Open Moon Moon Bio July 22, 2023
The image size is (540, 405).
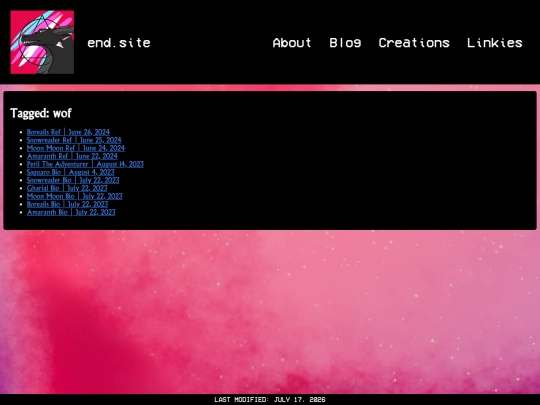(75, 196)
